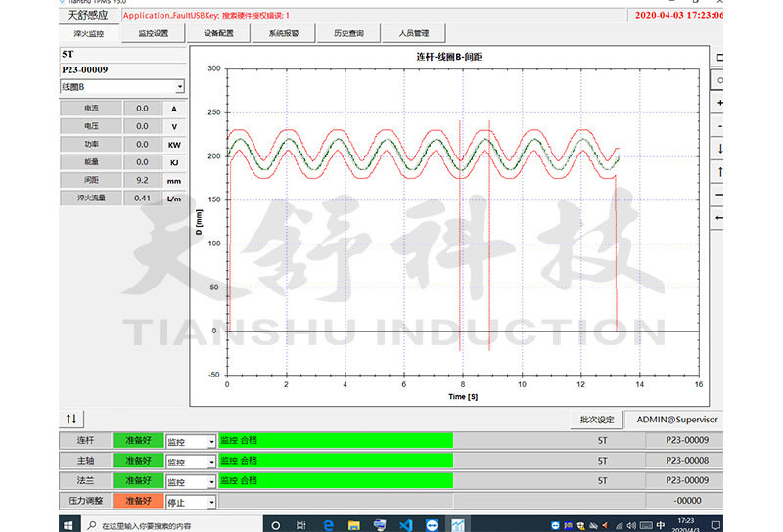Viewport: 783px width, 532px height.
Task: Click the 间距 value 9.2
Action: click(x=142, y=180)
